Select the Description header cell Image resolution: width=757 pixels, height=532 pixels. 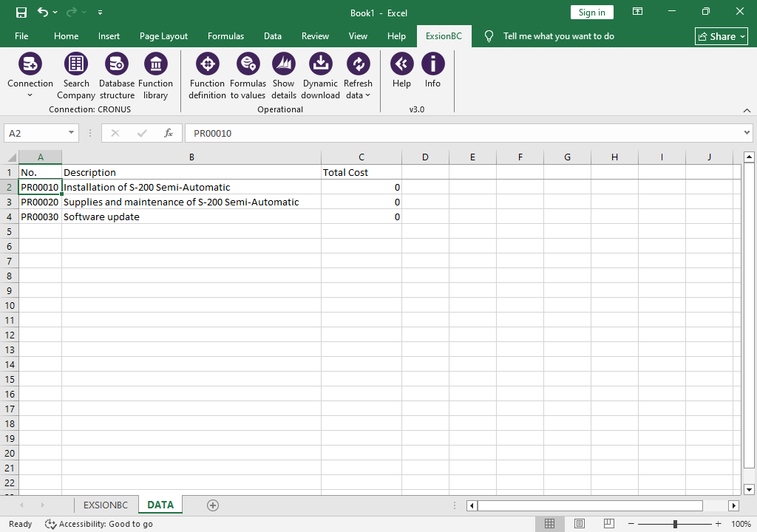191,172
